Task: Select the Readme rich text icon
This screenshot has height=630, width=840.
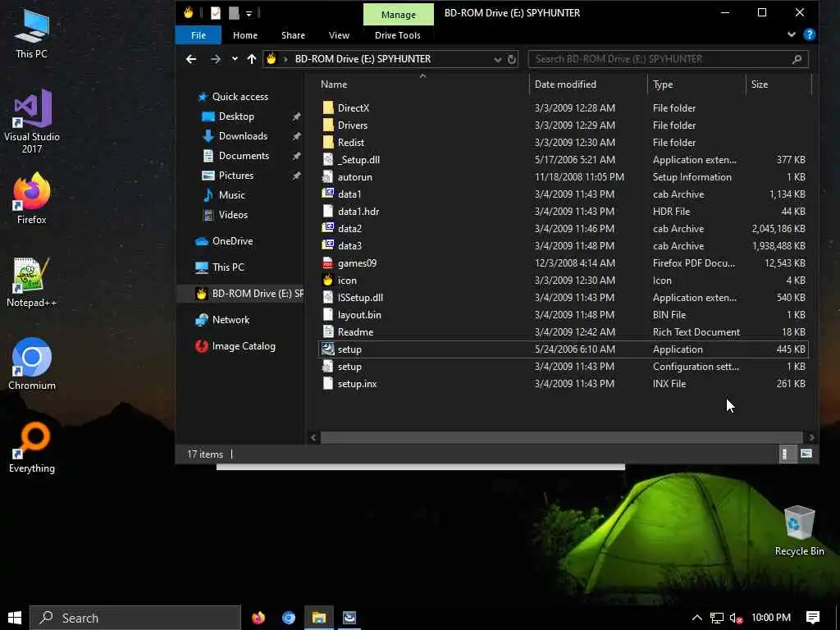Action: pos(328,331)
